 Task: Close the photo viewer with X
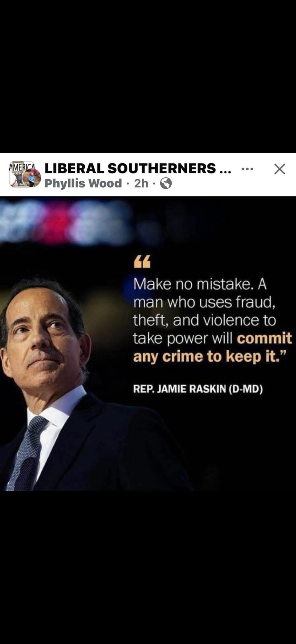(280, 169)
